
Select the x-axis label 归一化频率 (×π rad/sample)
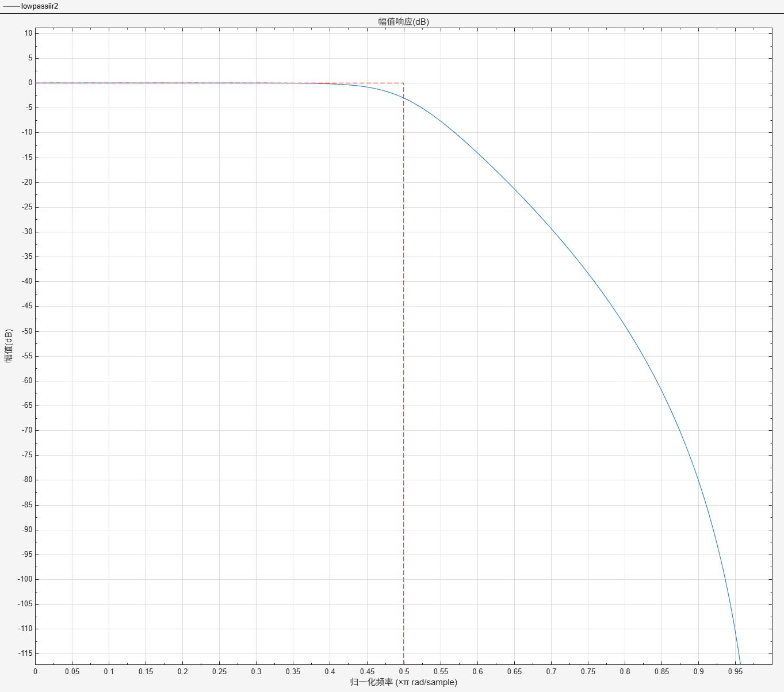click(x=403, y=682)
